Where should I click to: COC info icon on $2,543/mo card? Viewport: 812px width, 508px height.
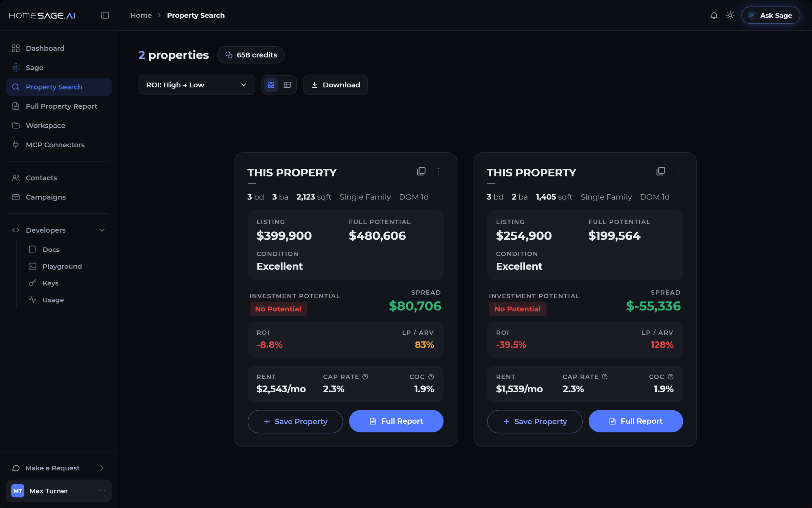point(431,377)
